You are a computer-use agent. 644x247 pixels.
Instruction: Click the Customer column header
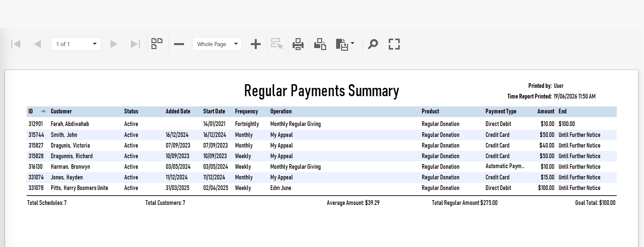coord(61,111)
